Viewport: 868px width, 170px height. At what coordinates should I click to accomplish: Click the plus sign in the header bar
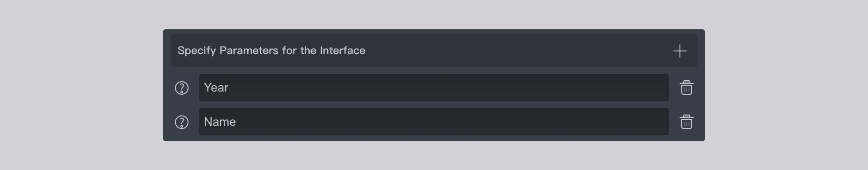(679, 51)
